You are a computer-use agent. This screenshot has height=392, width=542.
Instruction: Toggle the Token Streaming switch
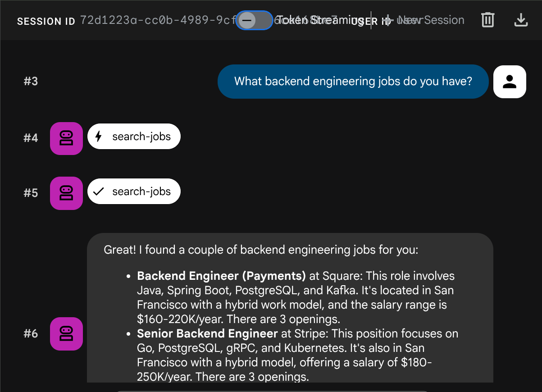click(x=254, y=20)
